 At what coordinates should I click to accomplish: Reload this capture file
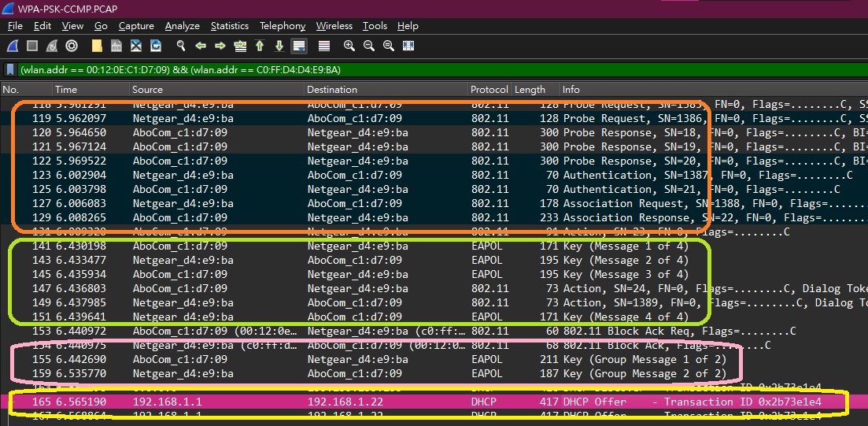pos(156,46)
